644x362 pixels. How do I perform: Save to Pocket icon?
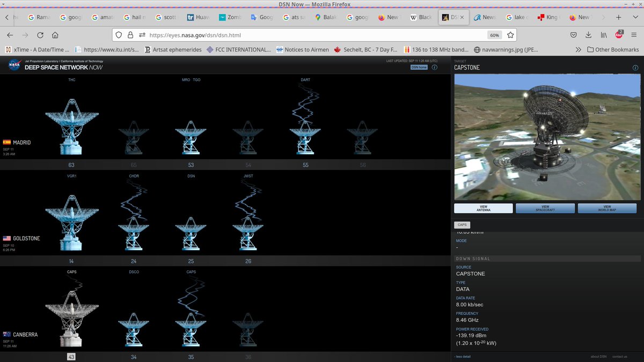point(574,35)
